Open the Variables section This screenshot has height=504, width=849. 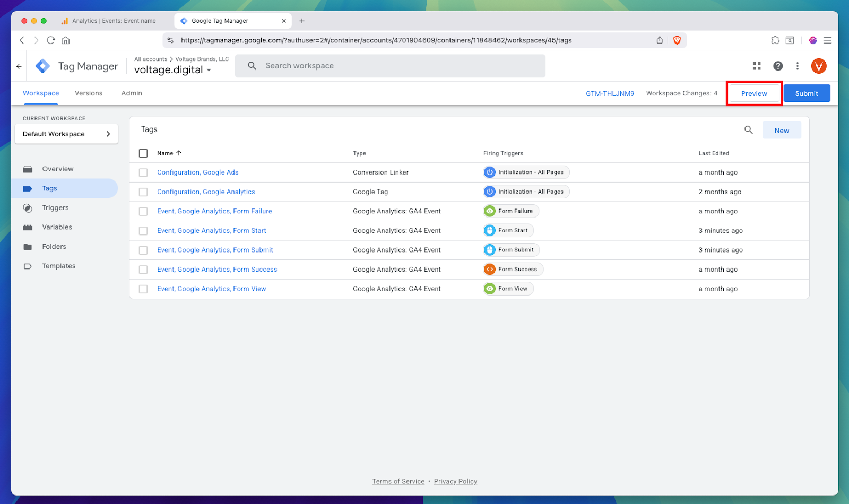click(57, 227)
